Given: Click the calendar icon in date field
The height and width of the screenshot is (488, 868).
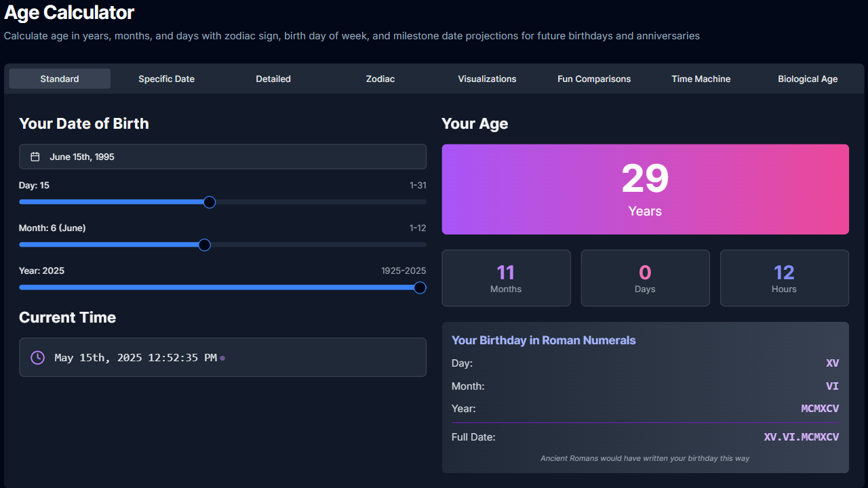Looking at the screenshot, I should [x=34, y=156].
